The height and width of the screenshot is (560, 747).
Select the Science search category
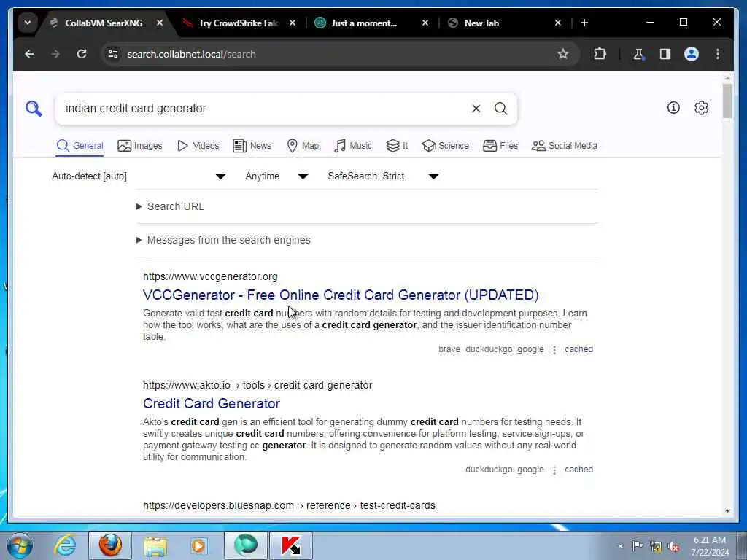pyautogui.click(x=446, y=146)
